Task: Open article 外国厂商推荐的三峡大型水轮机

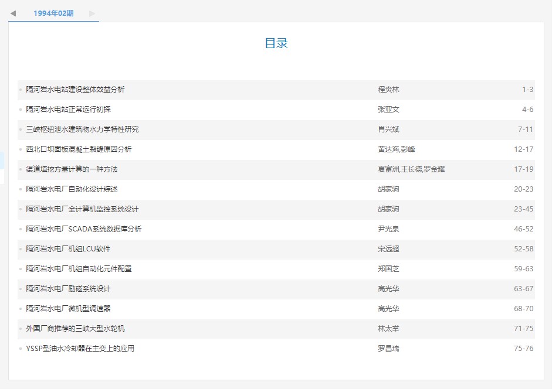Action: click(x=75, y=329)
